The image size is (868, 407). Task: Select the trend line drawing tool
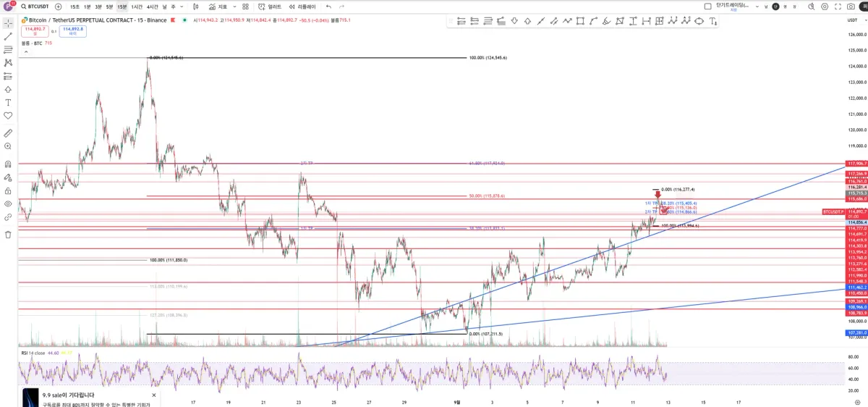[x=8, y=36]
